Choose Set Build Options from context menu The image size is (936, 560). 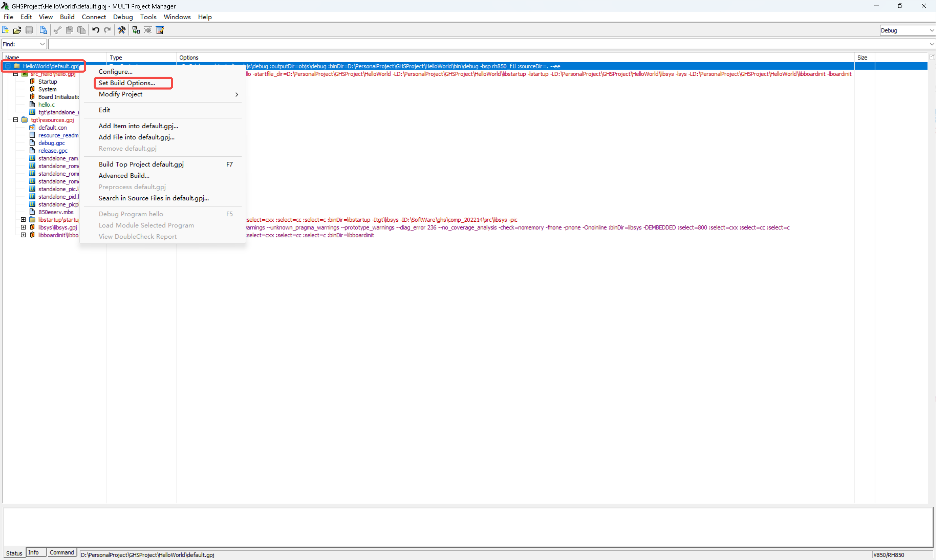(x=127, y=83)
